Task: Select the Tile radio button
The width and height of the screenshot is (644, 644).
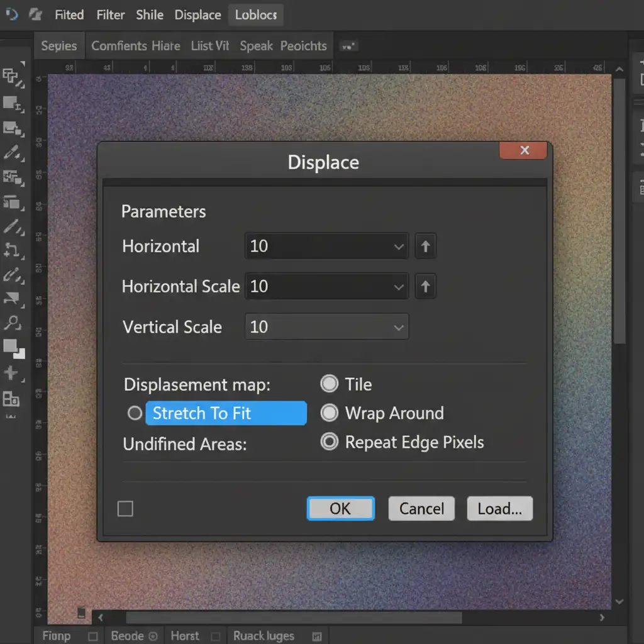Action: [330, 384]
